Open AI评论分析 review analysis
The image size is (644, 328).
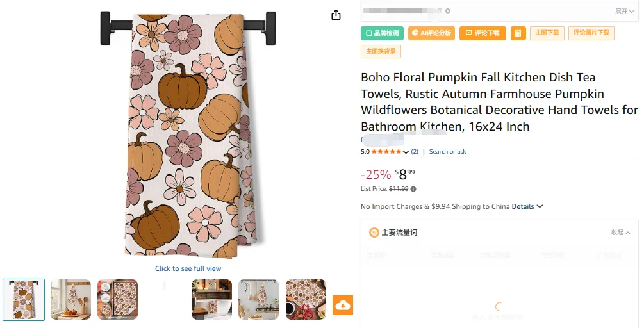(431, 33)
